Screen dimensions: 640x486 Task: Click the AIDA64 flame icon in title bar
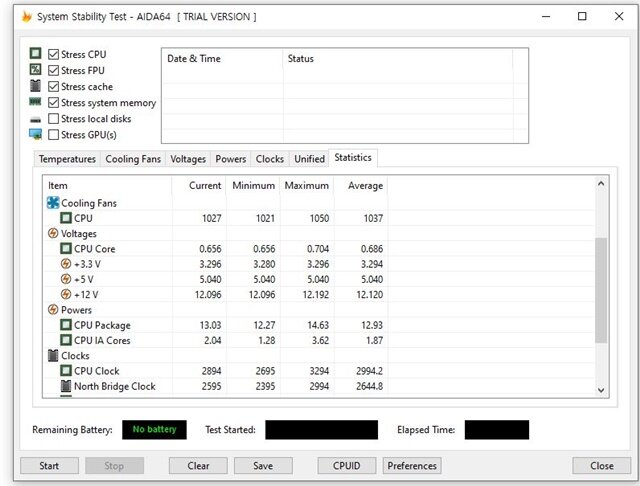point(27,17)
